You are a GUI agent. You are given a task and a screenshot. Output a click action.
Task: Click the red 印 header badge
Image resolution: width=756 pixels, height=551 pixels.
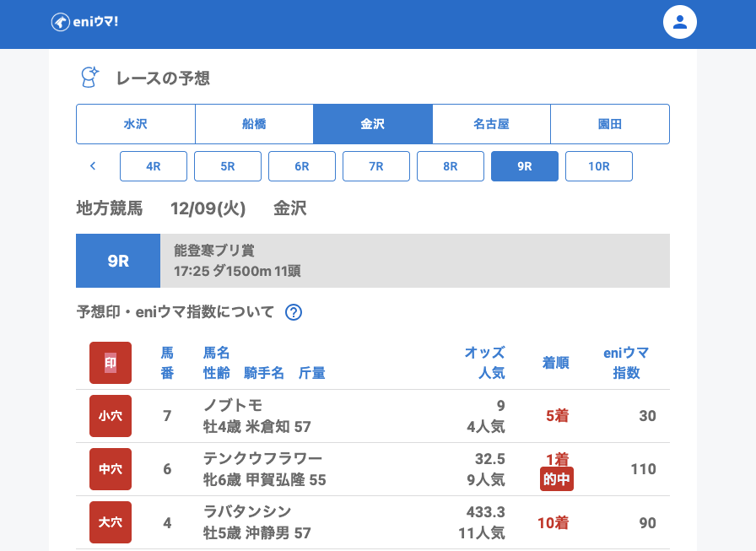pos(111,363)
